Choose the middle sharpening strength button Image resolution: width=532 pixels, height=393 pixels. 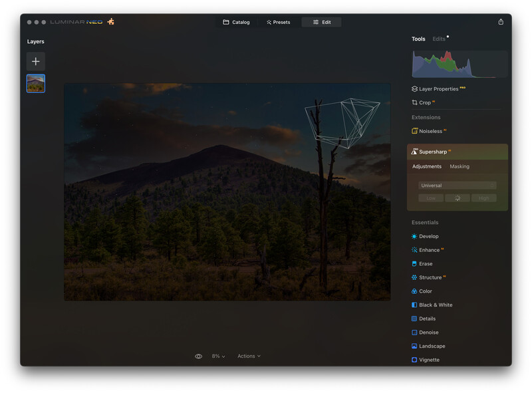pyautogui.click(x=458, y=198)
